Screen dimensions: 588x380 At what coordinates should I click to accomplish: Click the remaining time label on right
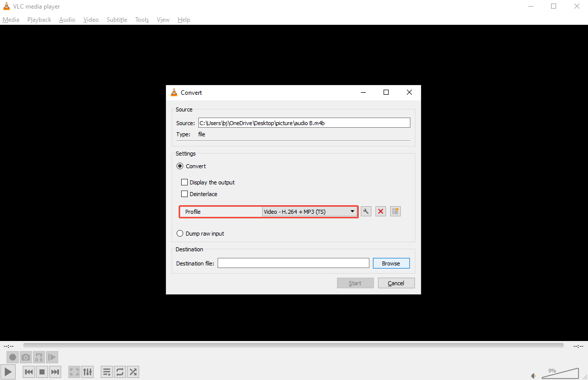578,346
